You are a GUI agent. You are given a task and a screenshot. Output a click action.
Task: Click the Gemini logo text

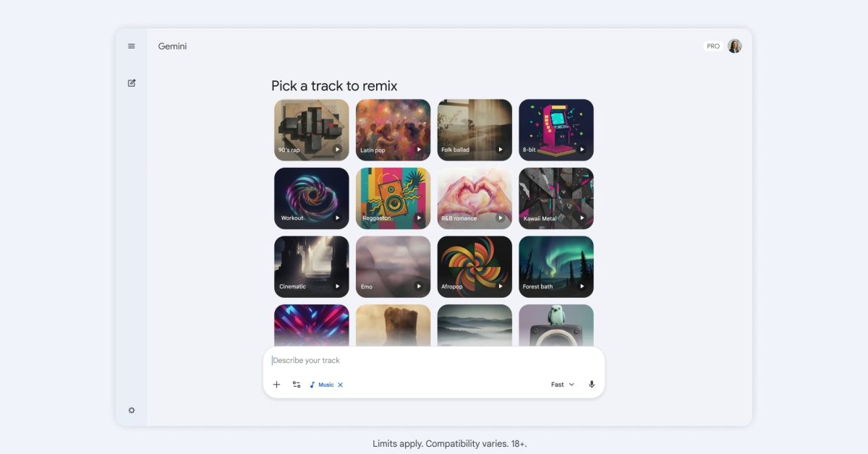tap(172, 46)
